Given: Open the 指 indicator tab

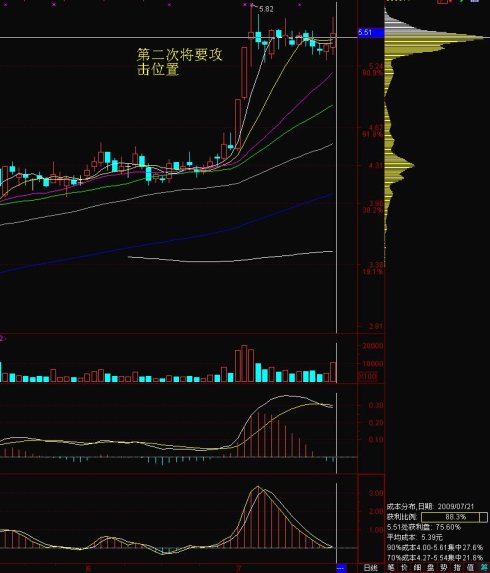Looking at the screenshot, I should [457, 568].
